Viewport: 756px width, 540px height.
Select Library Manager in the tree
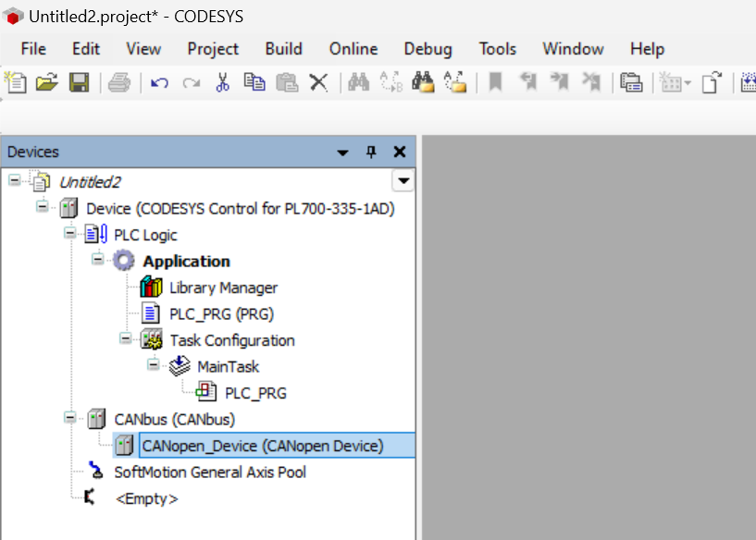[223, 288]
